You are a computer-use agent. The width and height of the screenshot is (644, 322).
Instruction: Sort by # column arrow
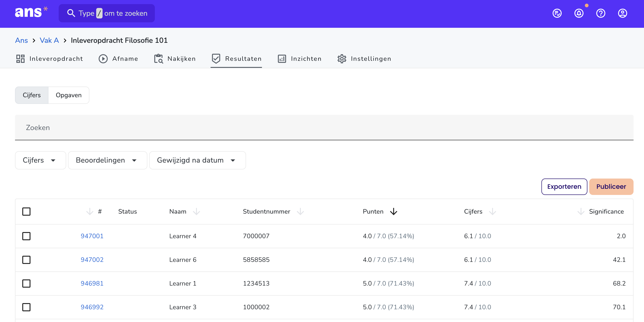[90, 212]
